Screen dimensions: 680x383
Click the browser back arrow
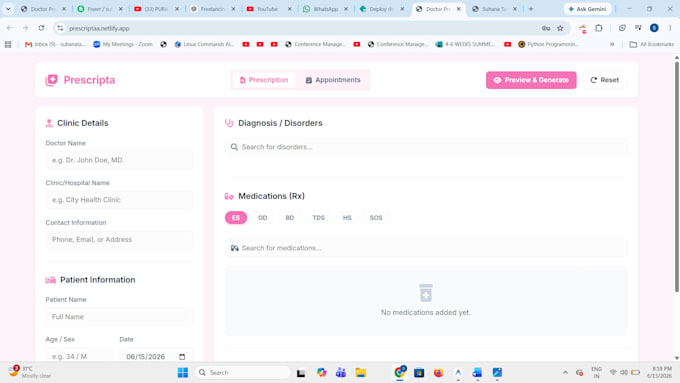(x=10, y=28)
